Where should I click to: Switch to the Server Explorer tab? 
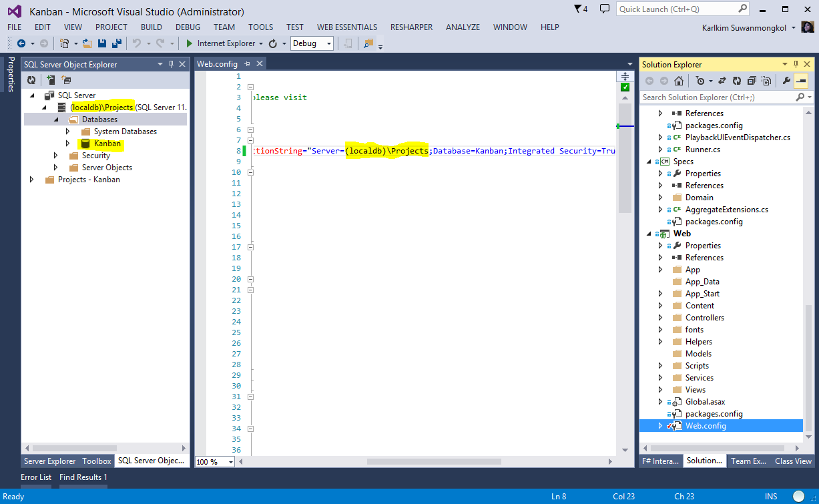(x=50, y=461)
